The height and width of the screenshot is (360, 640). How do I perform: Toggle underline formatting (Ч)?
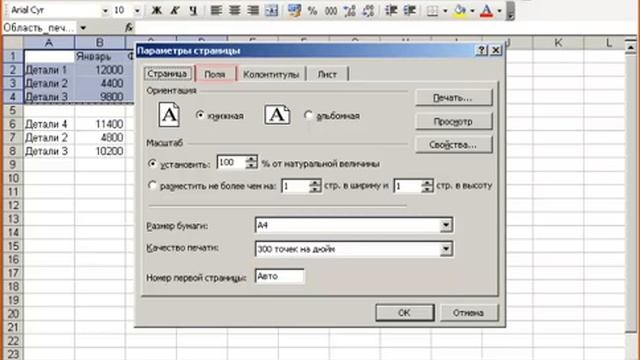point(193,10)
